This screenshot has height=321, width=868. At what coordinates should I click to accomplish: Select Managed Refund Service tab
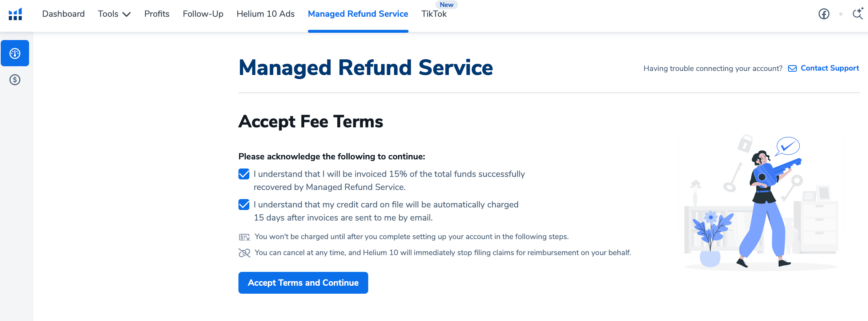point(358,14)
